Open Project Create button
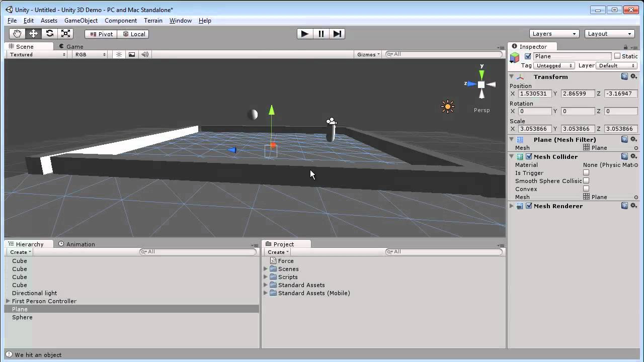This screenshot has width=644, height=362. pos(278,252)
